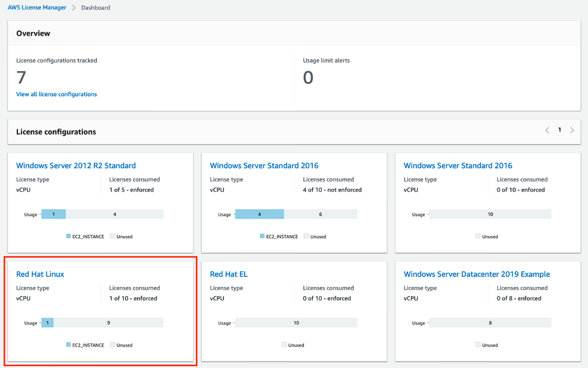The height and width of the screenshot is (368, 588).
Task: Click Dashboard breadcrumb item
Action: (x=96, y=8)
